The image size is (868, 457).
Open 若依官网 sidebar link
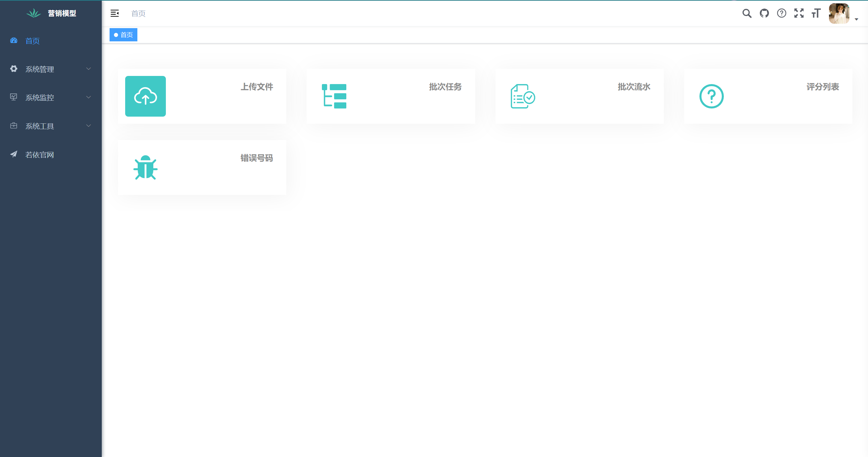(51, 155)
